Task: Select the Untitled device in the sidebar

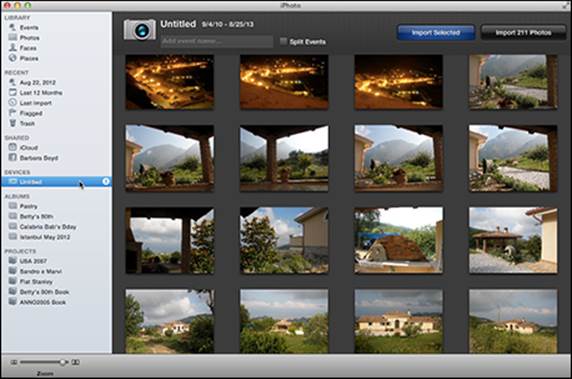Action: coord(56,181)
